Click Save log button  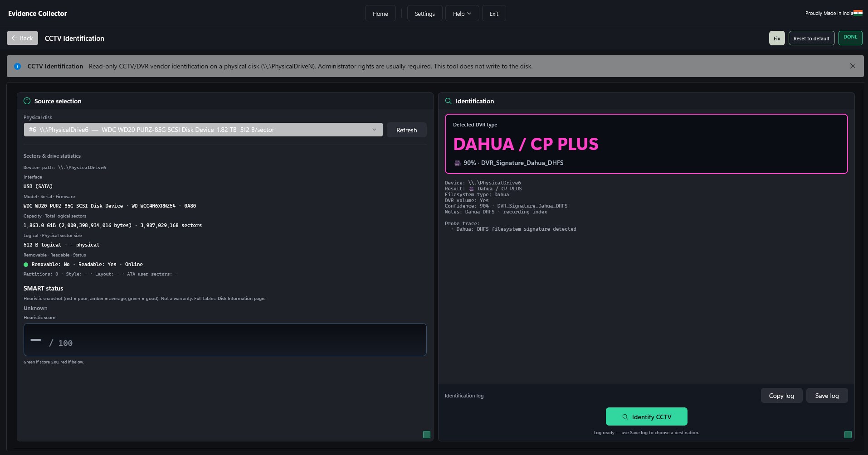pyautogui.click(x=827, y=396)
